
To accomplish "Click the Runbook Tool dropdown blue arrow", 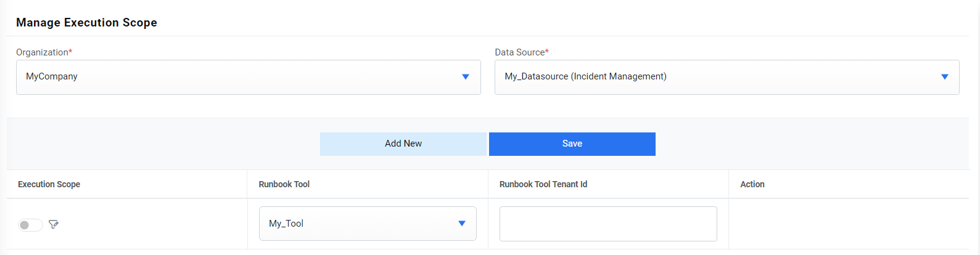I will tap(461, 224).
